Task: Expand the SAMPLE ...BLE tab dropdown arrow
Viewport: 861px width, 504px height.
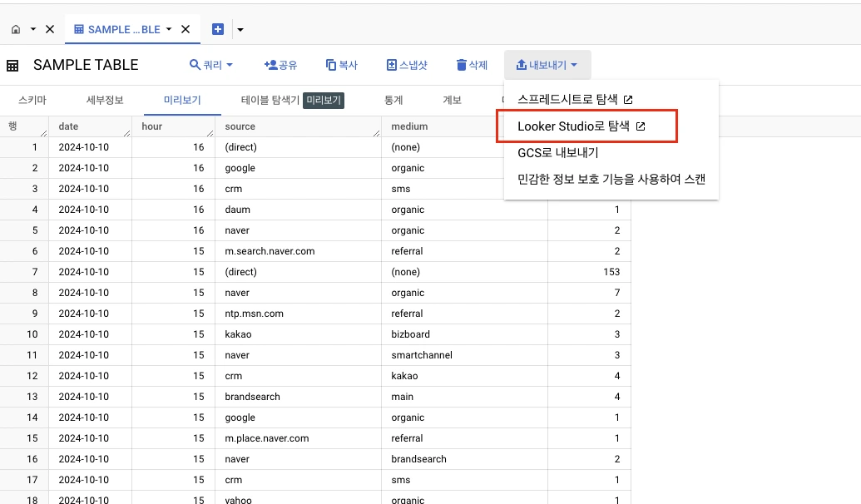Action: point(169,30)
